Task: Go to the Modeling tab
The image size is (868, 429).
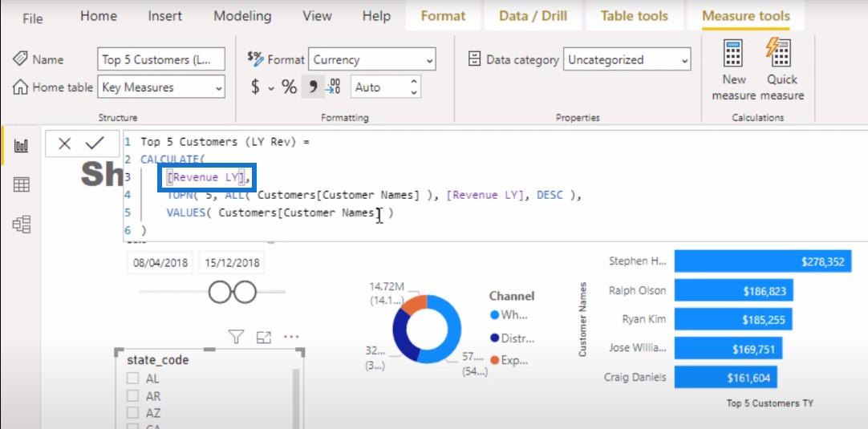Action: [242, 16]
